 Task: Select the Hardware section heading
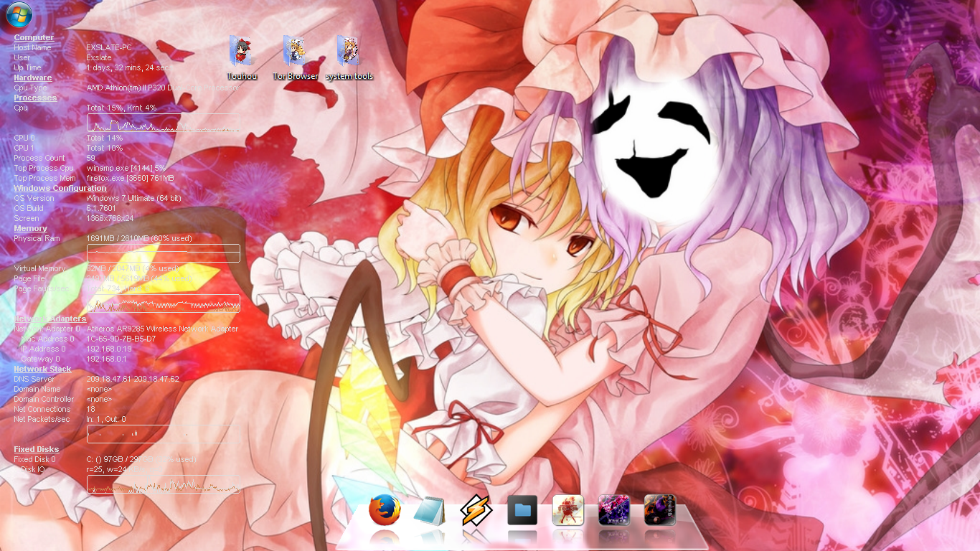[x=33, y=77]
